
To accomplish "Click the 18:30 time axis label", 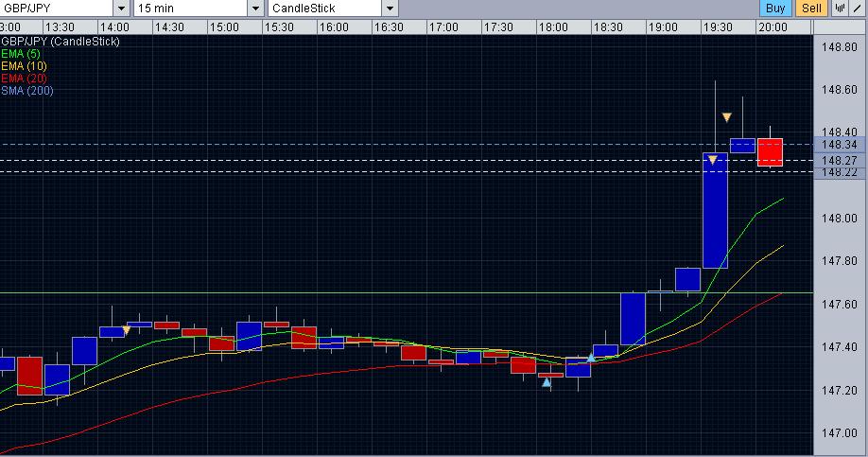I will 608,27.
